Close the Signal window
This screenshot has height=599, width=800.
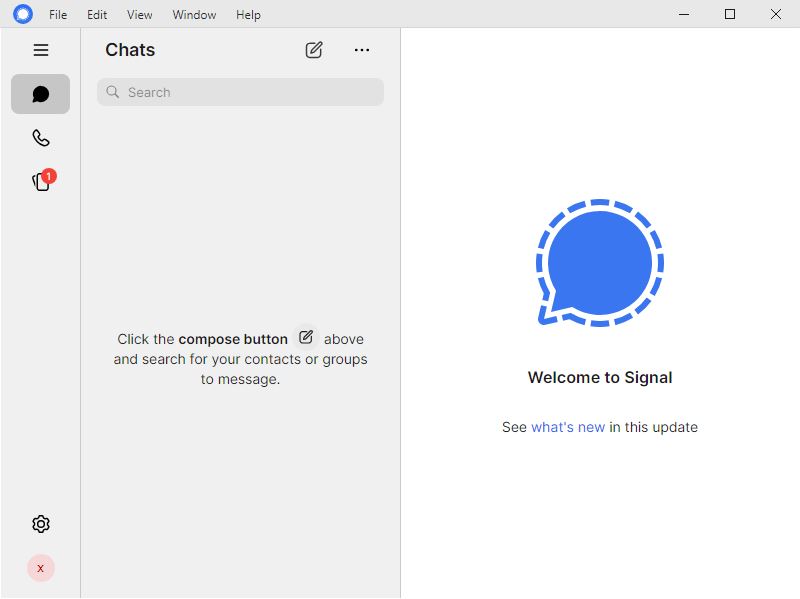(776, 14)
